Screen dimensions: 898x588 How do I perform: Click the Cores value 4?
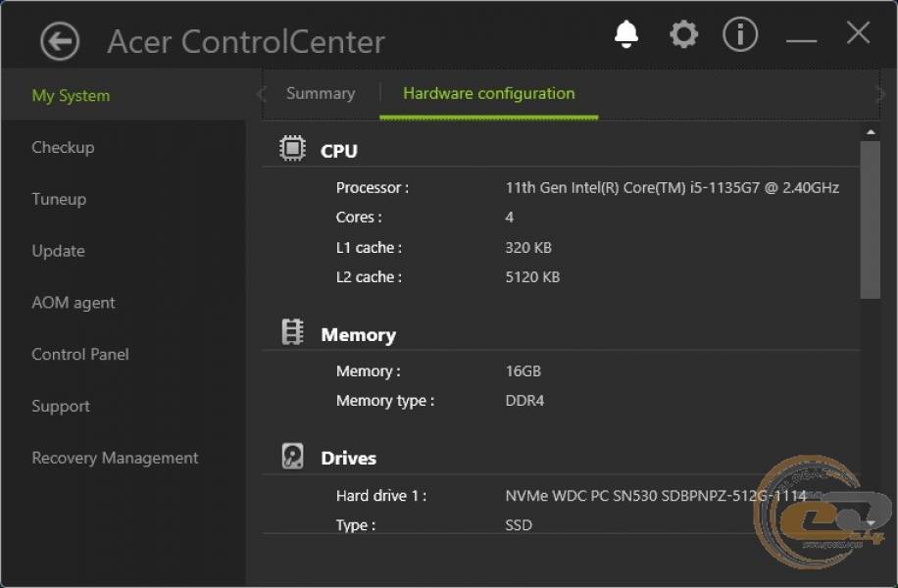coord(510,218)
